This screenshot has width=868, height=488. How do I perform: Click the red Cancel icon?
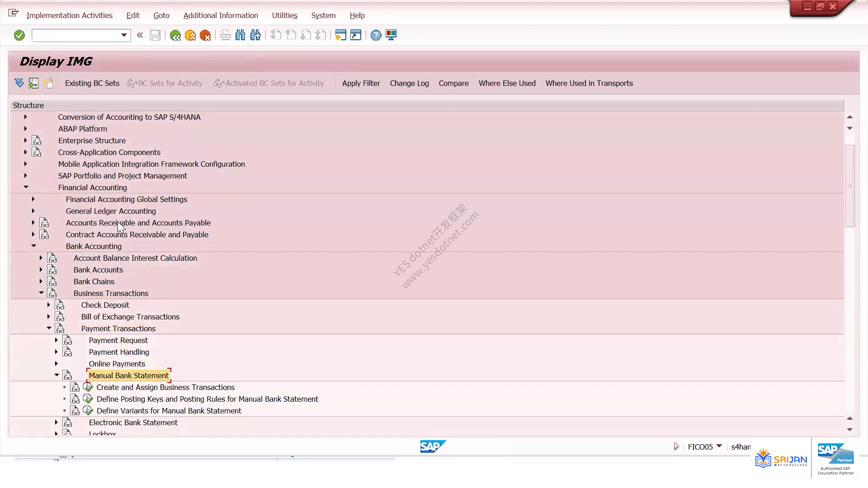[x=205, y=35]
